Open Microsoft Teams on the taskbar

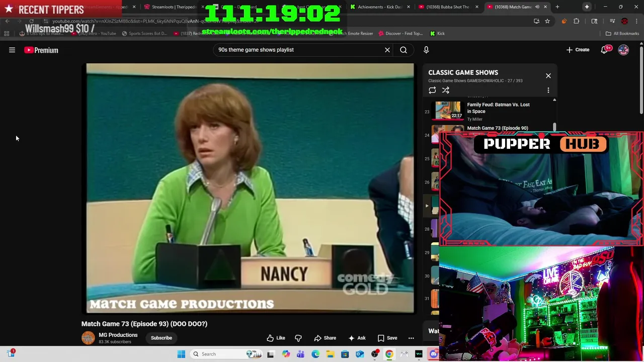300,354
